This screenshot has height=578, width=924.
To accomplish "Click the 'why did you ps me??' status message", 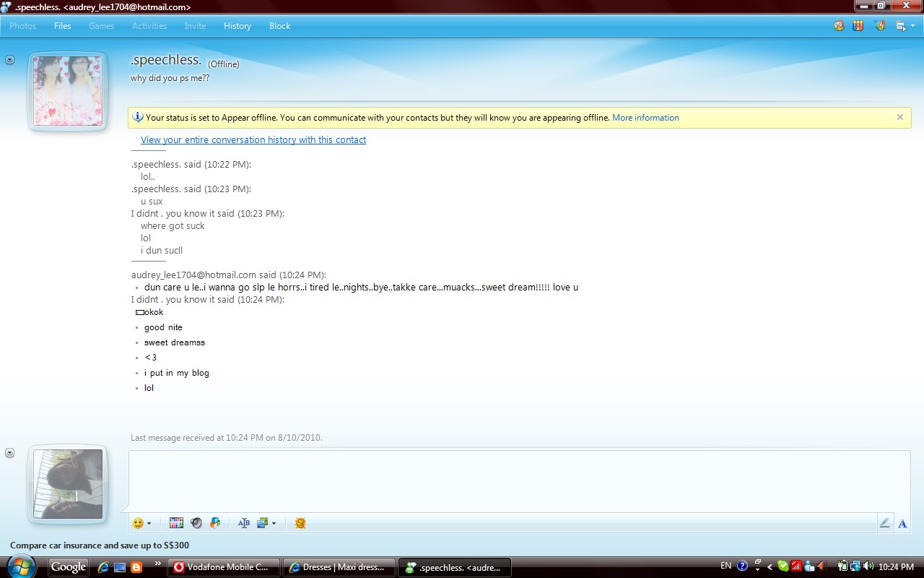I will 170,78.
